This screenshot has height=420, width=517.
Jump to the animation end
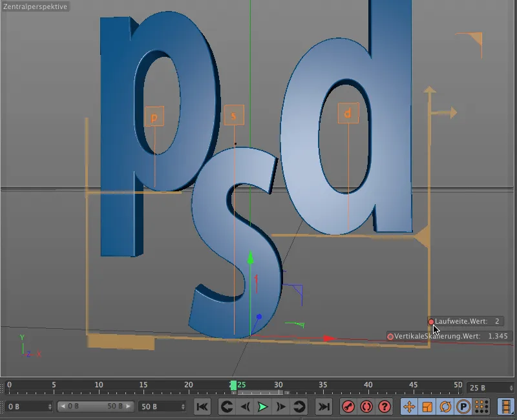(x=324, y=406)
